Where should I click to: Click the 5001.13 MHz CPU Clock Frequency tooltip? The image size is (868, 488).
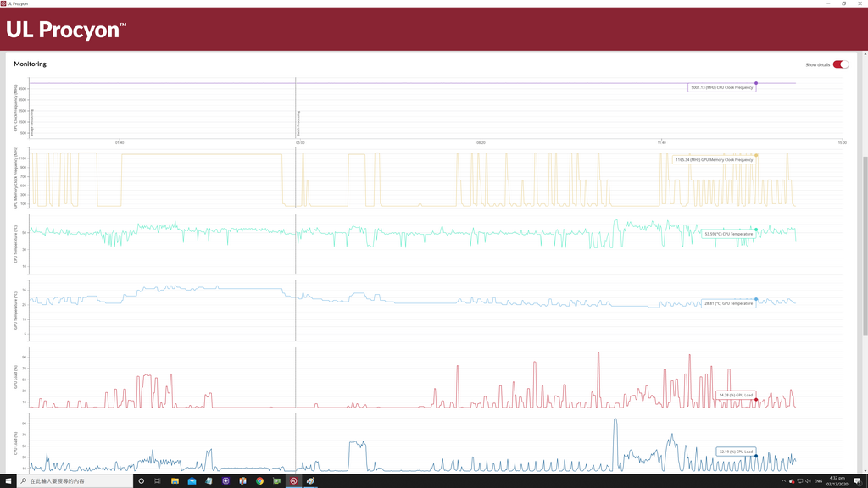[x=722, y=87]
